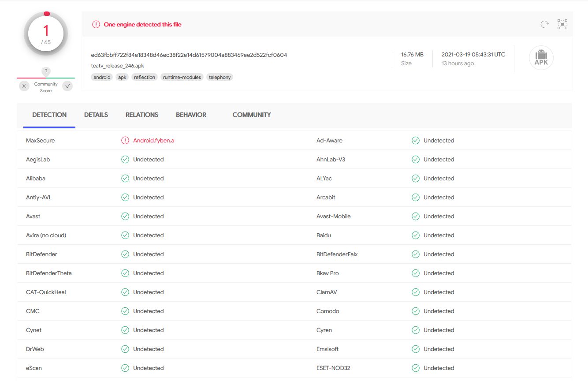Click the green check icon for Comodo
This screenshot has height=381, width=588.
click(416, 311)
